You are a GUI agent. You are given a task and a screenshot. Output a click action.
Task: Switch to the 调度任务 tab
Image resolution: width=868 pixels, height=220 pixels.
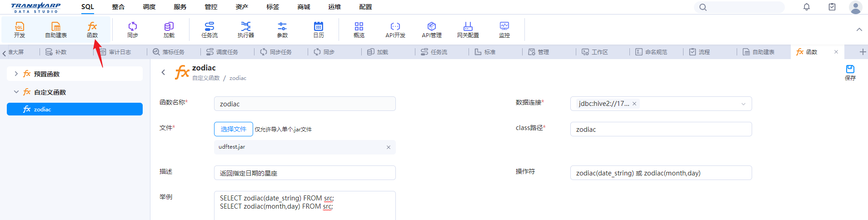coord(222,52)
